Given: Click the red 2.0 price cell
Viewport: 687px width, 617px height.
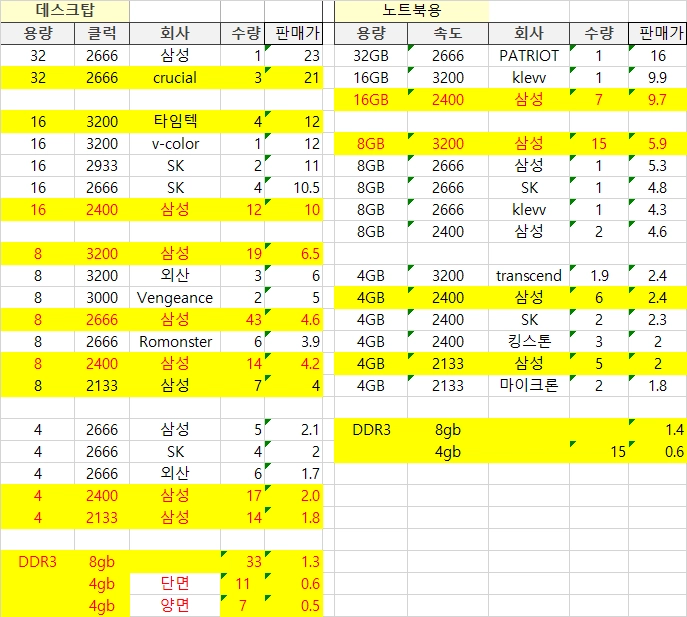Looking at the screenshot, I should [x=294, y=496].
